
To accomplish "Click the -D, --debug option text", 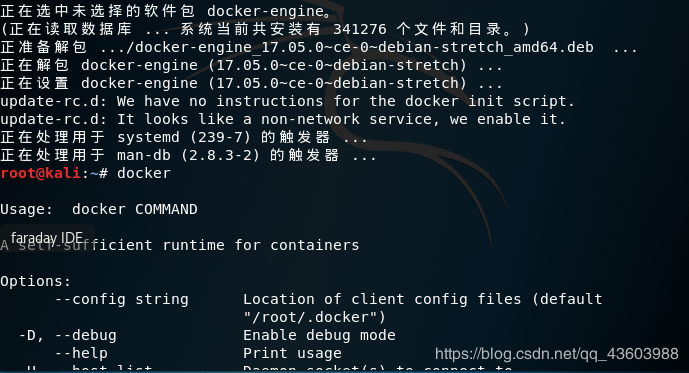I will (x=68, y=335).
